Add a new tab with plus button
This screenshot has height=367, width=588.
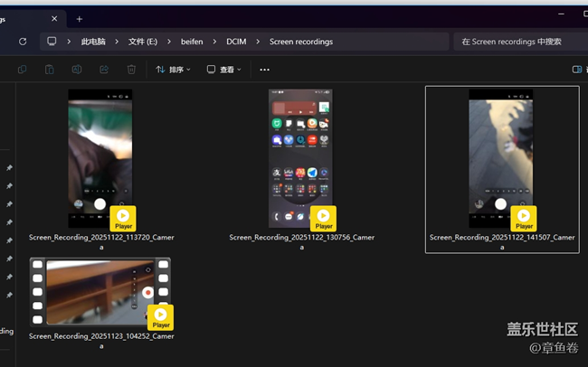(x=79, y=18)
